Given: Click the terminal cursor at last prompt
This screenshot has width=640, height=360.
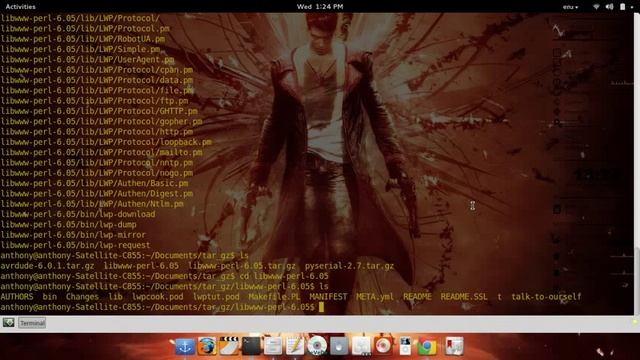Looking at the screenshot, I should pyautogui.click(x=321, y=307).
